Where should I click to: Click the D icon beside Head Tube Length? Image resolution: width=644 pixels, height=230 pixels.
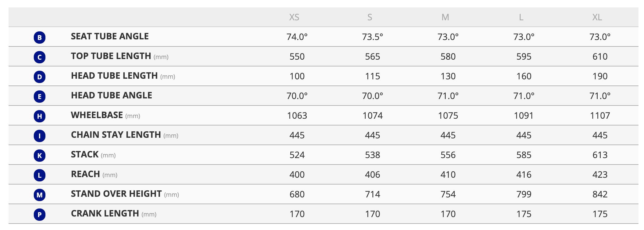click(40, 77)
